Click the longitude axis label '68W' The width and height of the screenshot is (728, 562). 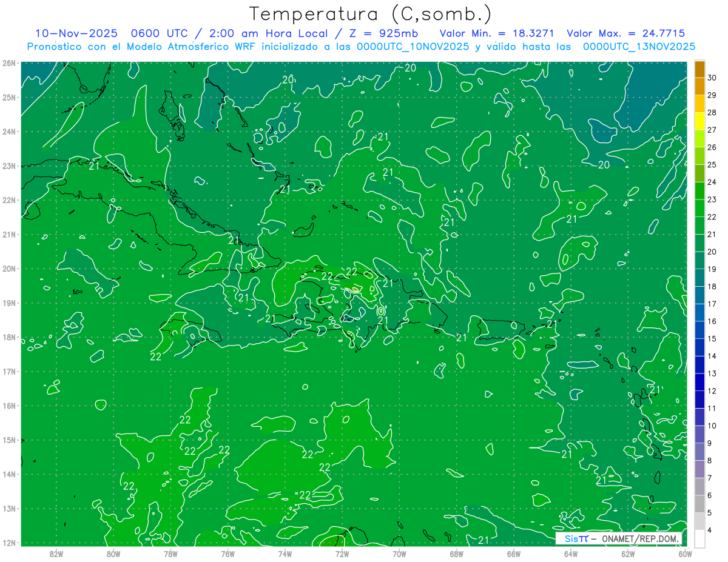(456, 554)
